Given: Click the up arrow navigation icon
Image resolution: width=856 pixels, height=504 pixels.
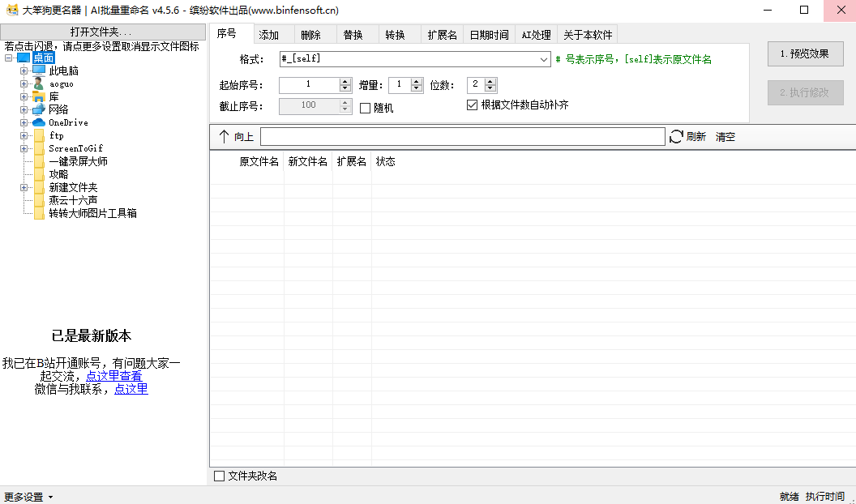Looking at the screenshot, I should pos(224,137).
